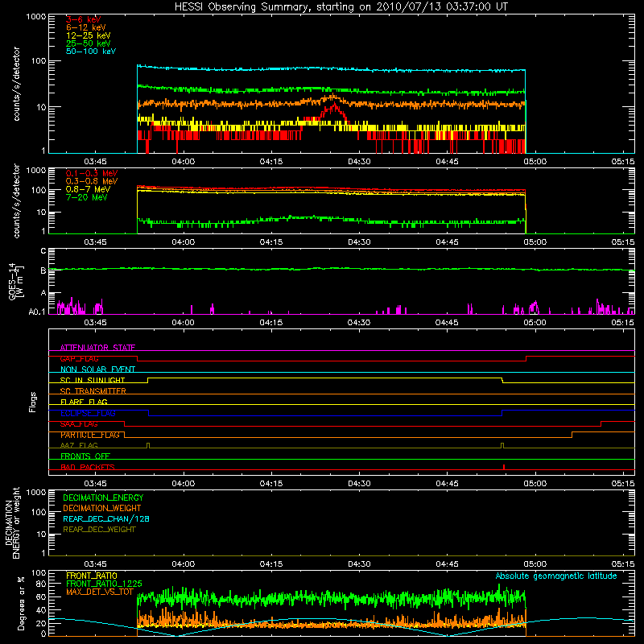Select the BAD_PACKETS flag label
644x644 pixels.
click(88, 467)
